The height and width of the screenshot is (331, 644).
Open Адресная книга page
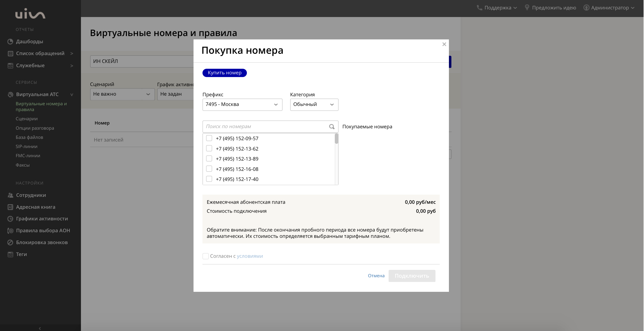point(35,207)
